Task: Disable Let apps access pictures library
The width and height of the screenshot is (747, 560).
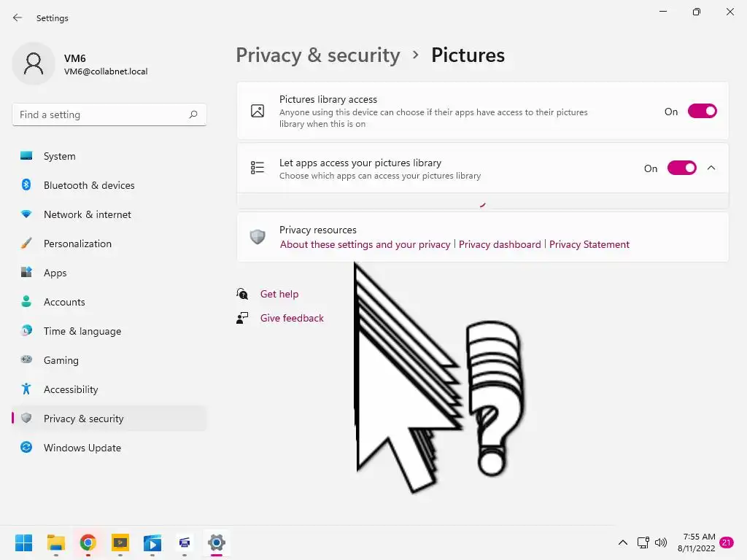Action: point(681,168)
